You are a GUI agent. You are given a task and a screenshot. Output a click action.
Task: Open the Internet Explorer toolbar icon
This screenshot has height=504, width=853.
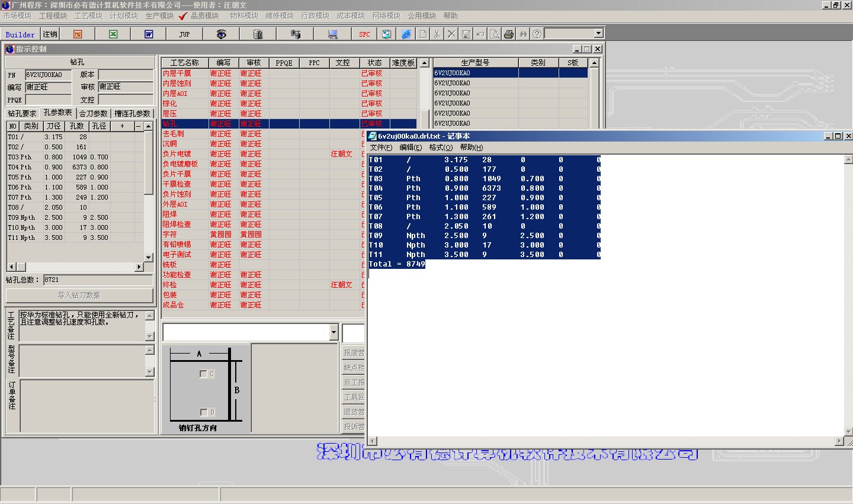click(x=406, y=34)
